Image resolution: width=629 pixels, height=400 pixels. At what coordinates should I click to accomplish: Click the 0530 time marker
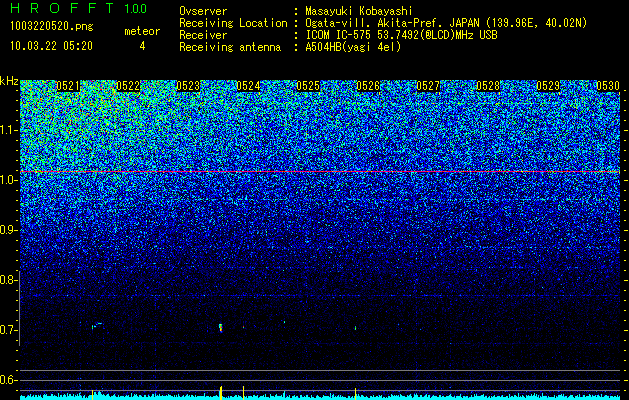pyautogui.click(x=608, y=86)
